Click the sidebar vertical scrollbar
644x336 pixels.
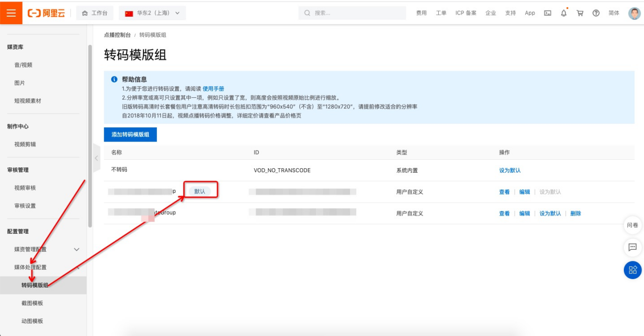(90, 136)
